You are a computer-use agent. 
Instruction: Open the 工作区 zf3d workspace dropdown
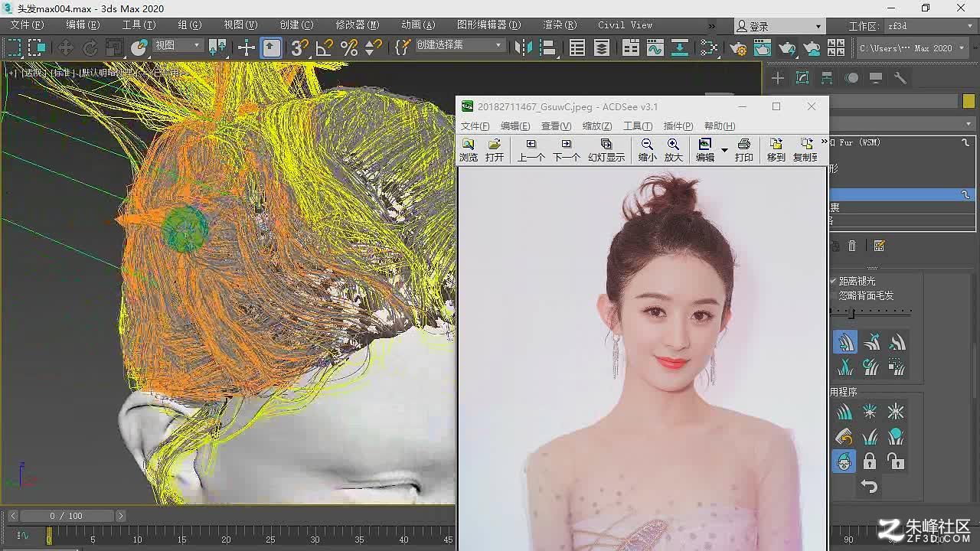(x=929, y=26)
